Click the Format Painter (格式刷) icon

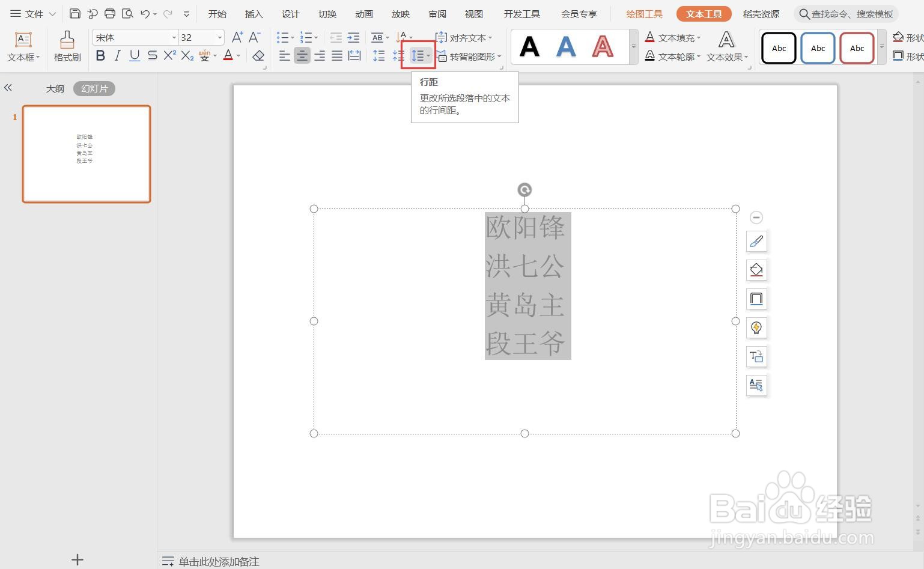coord(67,40)
